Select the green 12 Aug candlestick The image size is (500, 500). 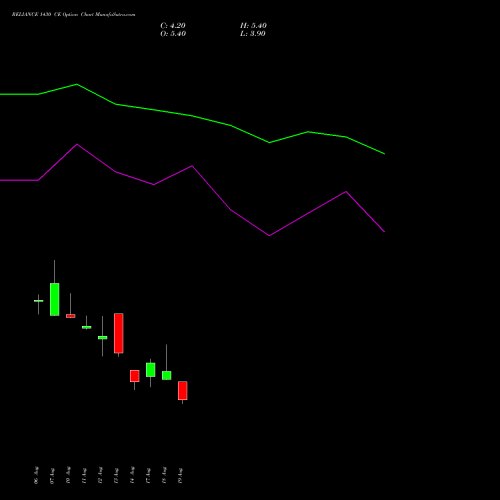(x=103, y=337)
